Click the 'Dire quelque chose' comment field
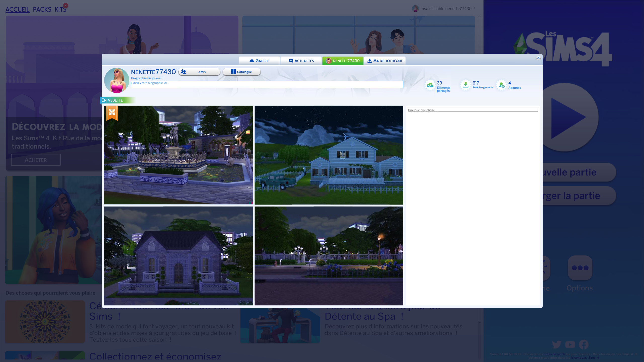Screen dimensions: 644x362 pos(472,110)
